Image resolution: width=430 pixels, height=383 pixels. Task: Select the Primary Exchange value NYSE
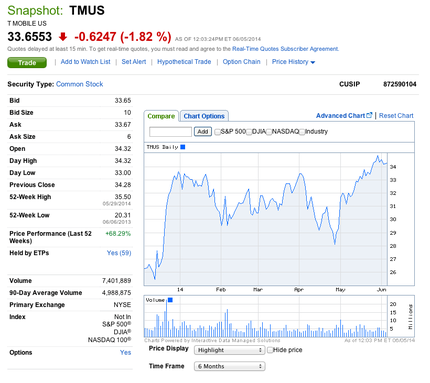122,305
